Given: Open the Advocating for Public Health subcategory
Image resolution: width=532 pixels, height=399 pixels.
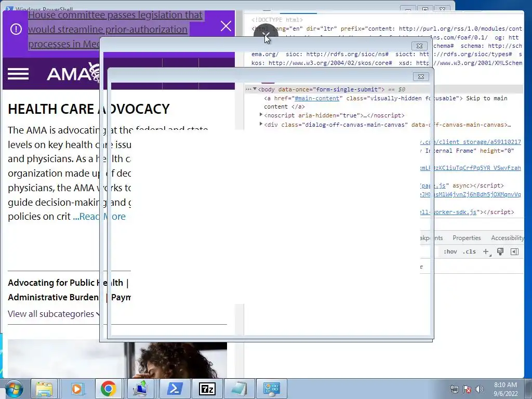Looking at the screenshot, I should point(65,283).
